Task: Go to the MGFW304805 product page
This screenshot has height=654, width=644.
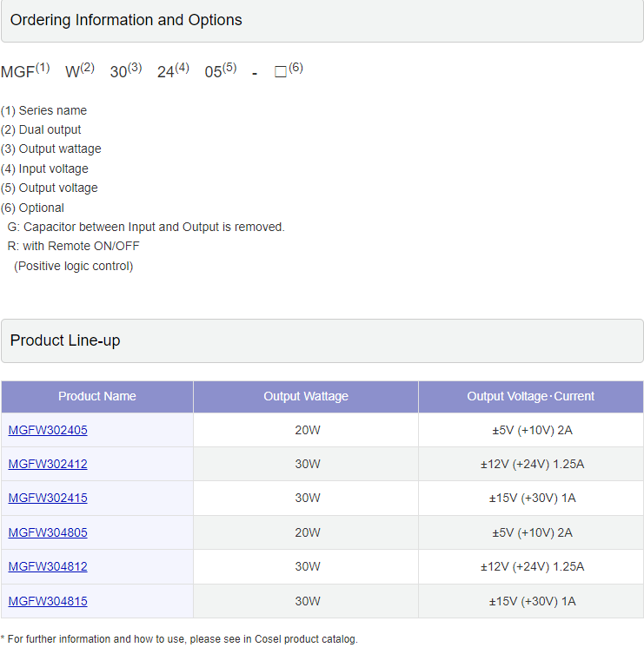Action: [x=48, y=532]
